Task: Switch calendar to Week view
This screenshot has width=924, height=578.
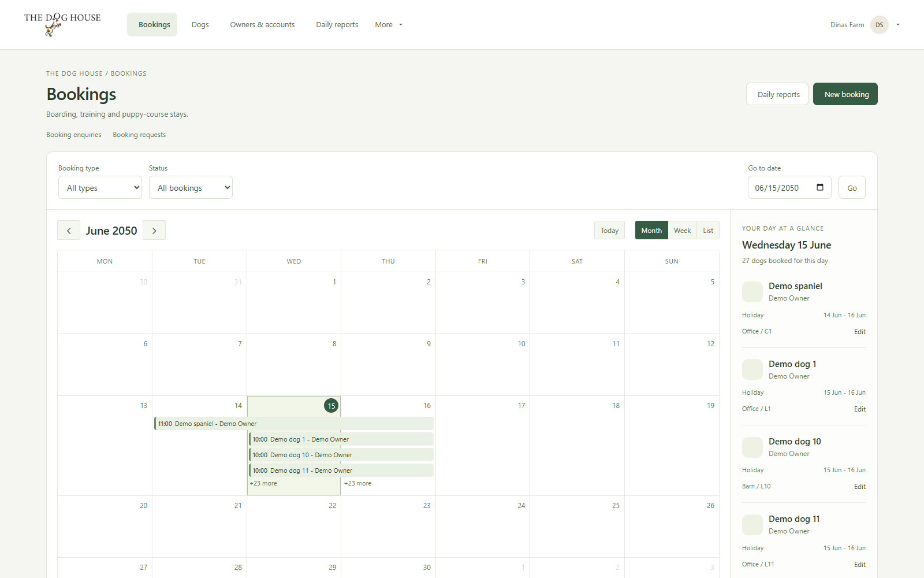Action: pyautogui.click(x=682, y=230)
